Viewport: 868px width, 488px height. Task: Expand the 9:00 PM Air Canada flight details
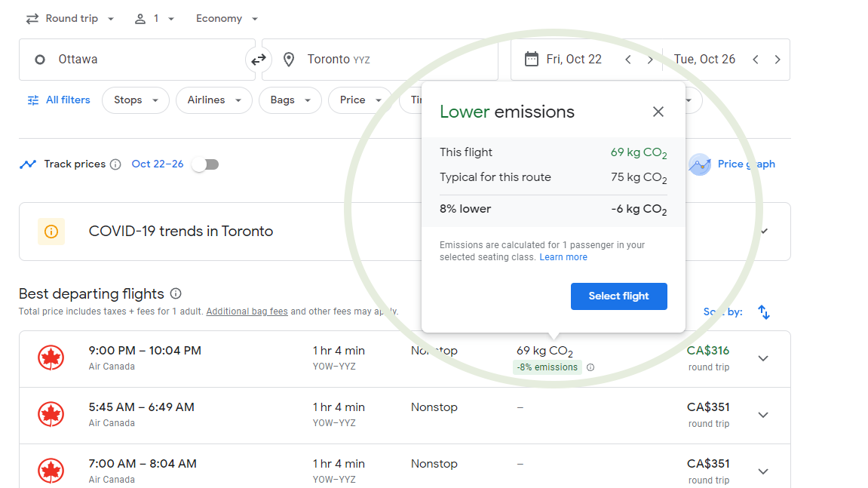coord(763,358)
